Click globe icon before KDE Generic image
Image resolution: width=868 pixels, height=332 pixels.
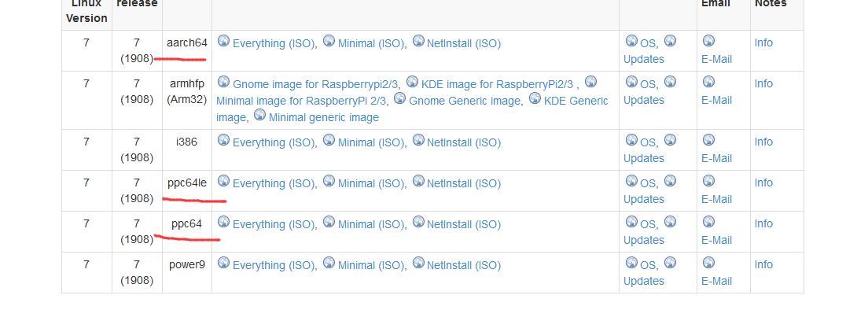pos(535,98)
